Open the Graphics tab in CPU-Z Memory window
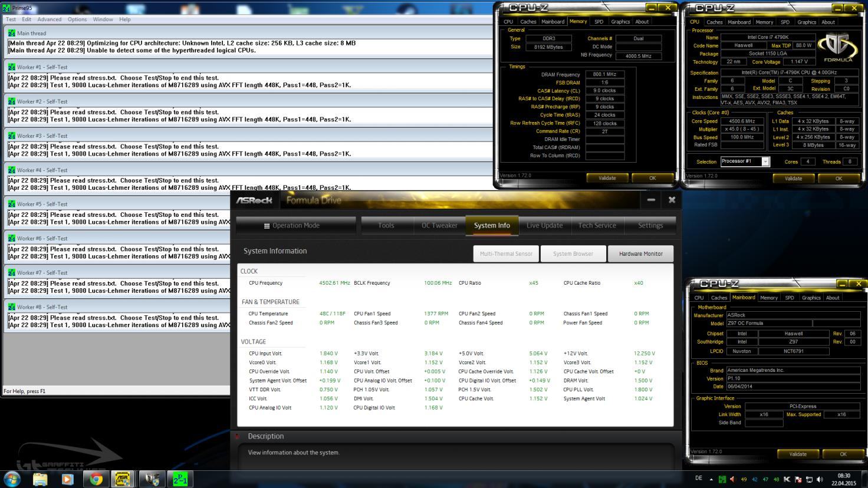This screenshot has width=868, height=488. coord(620,22)
